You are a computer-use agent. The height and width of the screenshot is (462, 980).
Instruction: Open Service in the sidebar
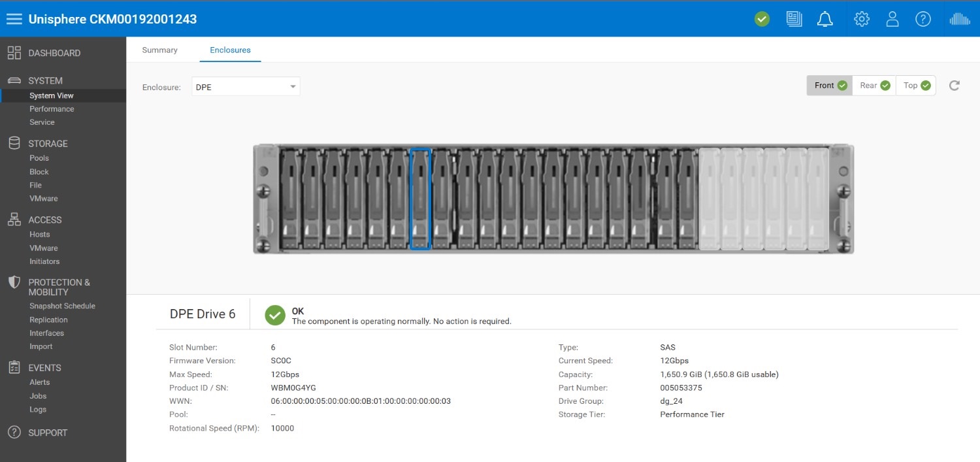[42, 122]
